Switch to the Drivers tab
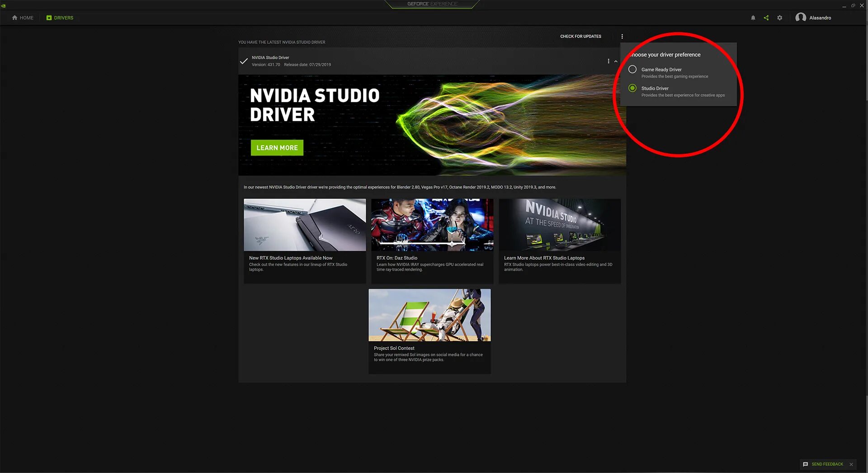The width and height of the screenshot is (868, 473). 60,18
